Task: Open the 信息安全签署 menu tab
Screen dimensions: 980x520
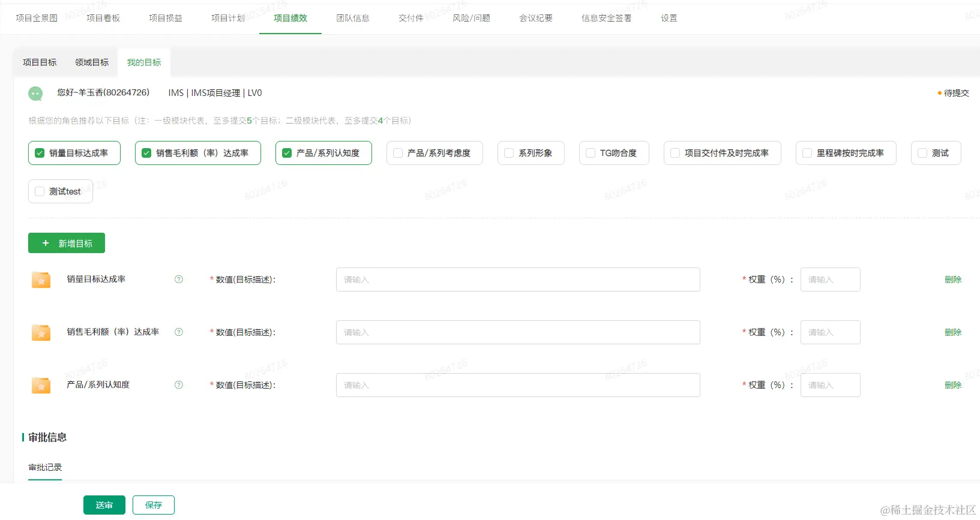Action: pyautogui.click(x=607, y=18)
